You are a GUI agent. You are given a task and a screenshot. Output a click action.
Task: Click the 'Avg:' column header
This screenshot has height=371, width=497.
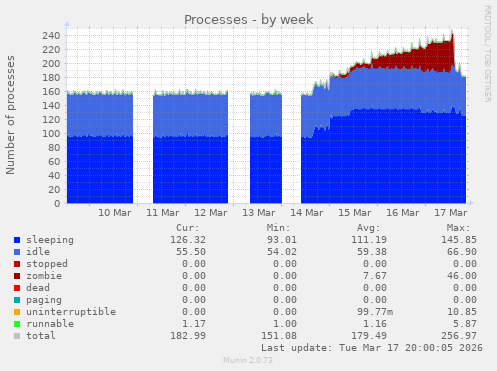tap(368, 228)
